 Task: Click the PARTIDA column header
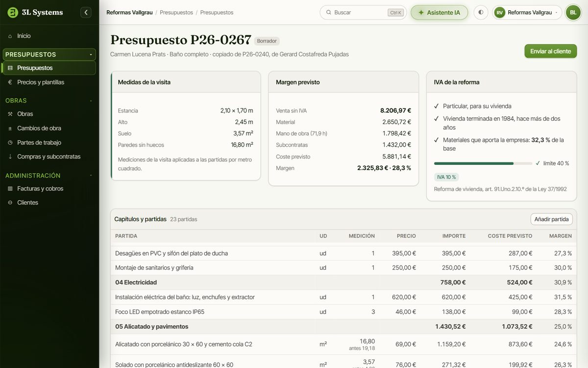coord(126,236)
